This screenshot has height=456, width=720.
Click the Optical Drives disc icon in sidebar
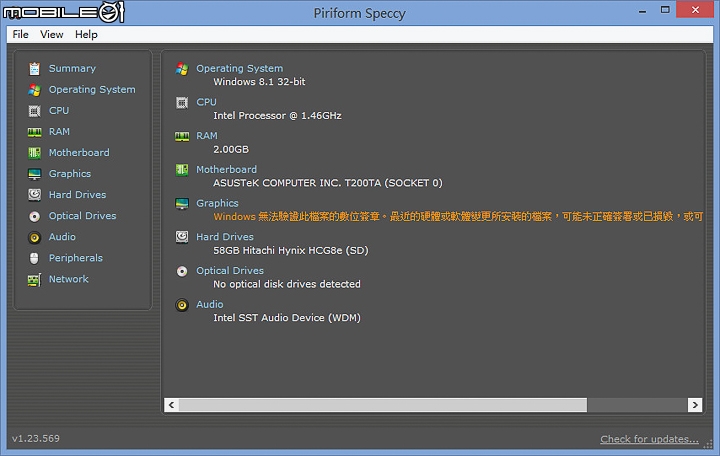click(x=34, y=216)
